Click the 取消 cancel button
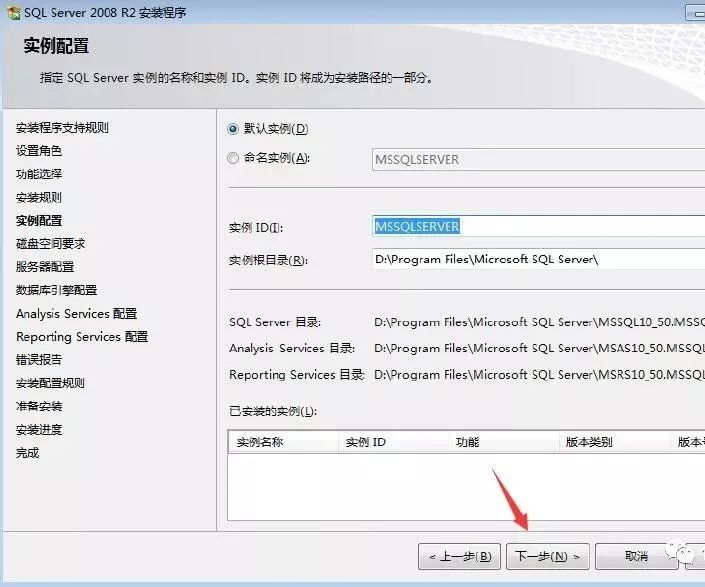Viewport: 705px width, 587px height. click(636, 556)
